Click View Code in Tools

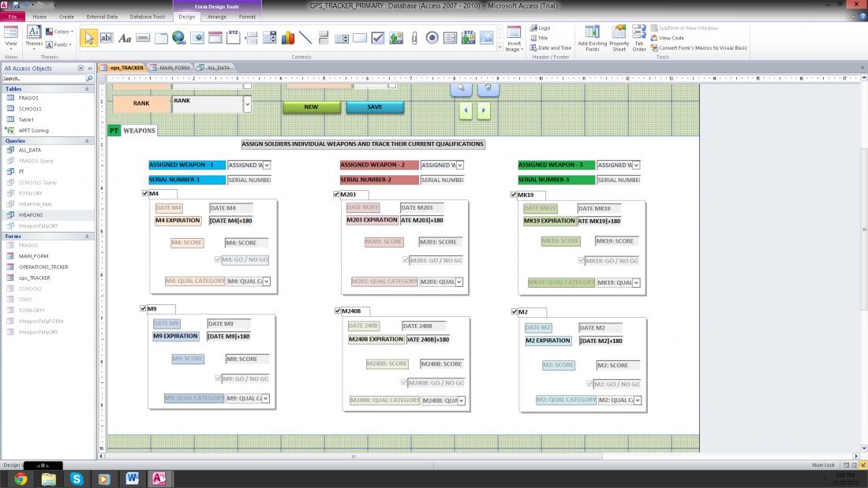tap(667, 38)
